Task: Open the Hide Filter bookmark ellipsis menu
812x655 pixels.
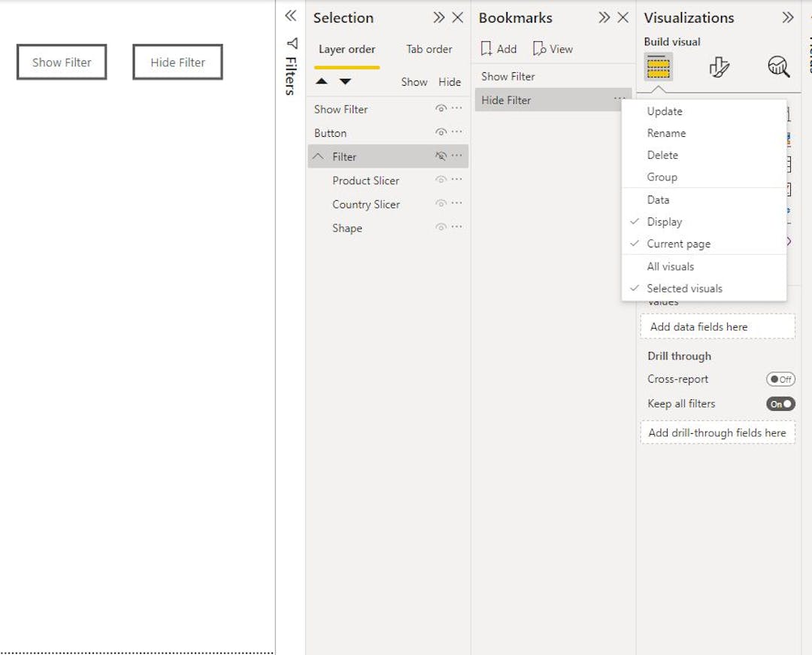Action: click(x=620, y=99)
